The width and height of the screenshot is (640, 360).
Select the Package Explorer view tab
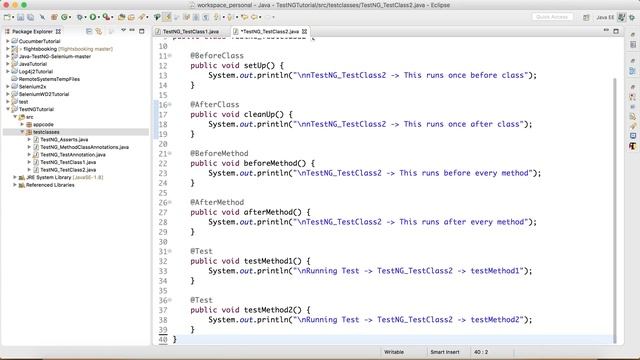32,31
